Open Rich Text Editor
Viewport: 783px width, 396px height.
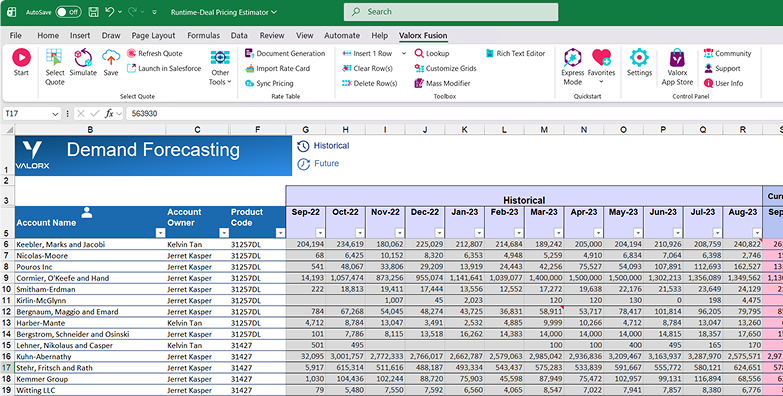point(515,53)
